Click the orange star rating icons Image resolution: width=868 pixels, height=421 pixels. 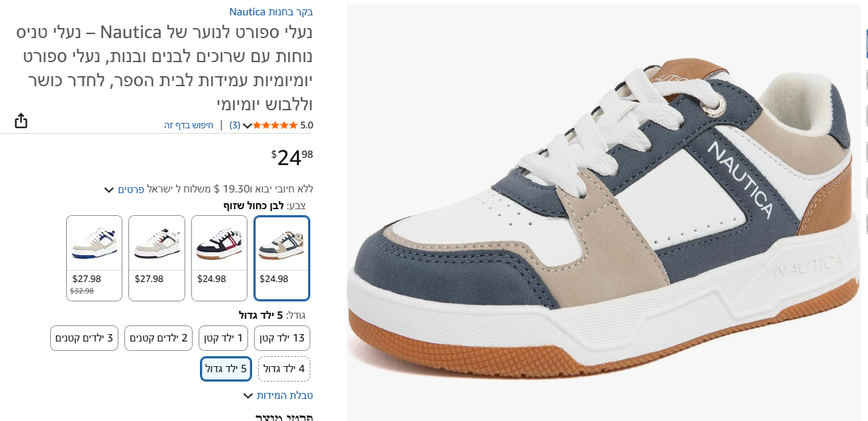(x=275, y=125)
